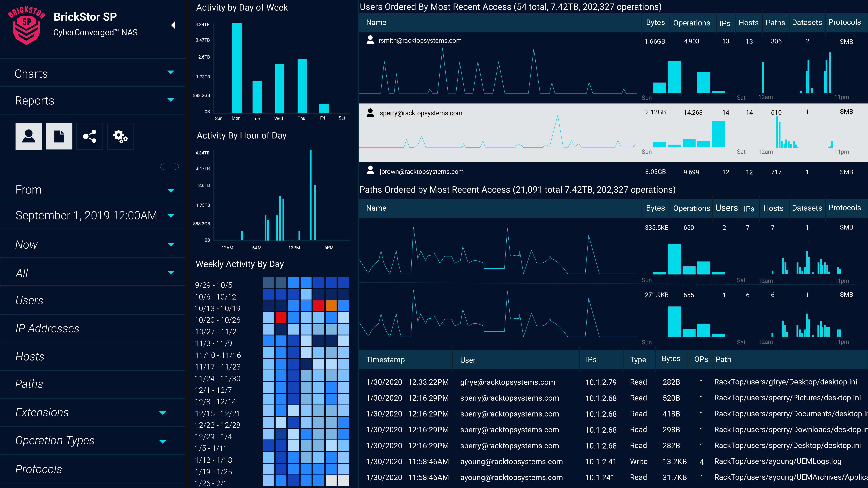This screenshot has width=868, height=488.
Task: Open the share connections icon
Action: coord(90,136)
